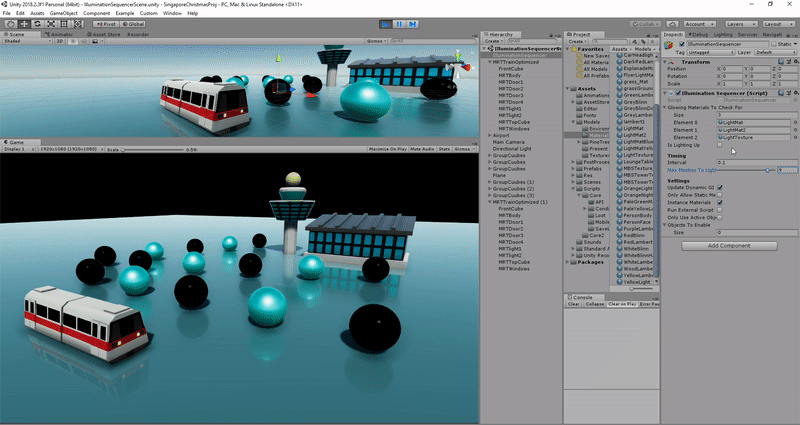800x425 pixels.
Task: Toggle the IlluminationSequencer active checkbox
Action: click(682, 44)
